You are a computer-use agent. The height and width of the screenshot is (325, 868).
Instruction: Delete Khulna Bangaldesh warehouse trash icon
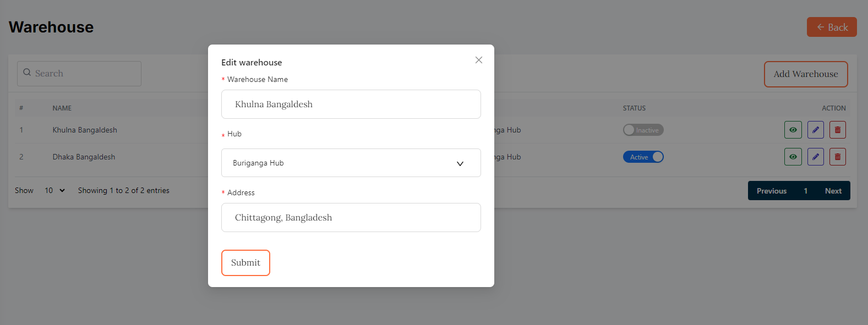coord(837,130)
